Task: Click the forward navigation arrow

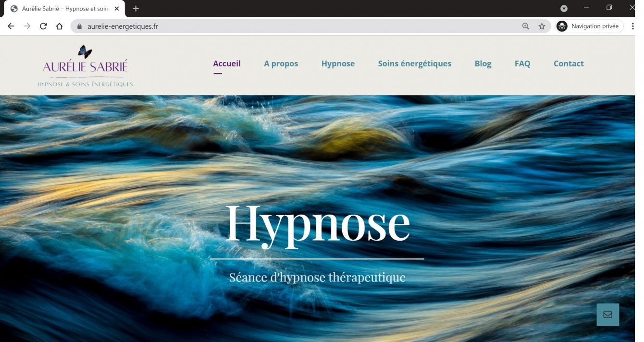Action: click(27, 26)
